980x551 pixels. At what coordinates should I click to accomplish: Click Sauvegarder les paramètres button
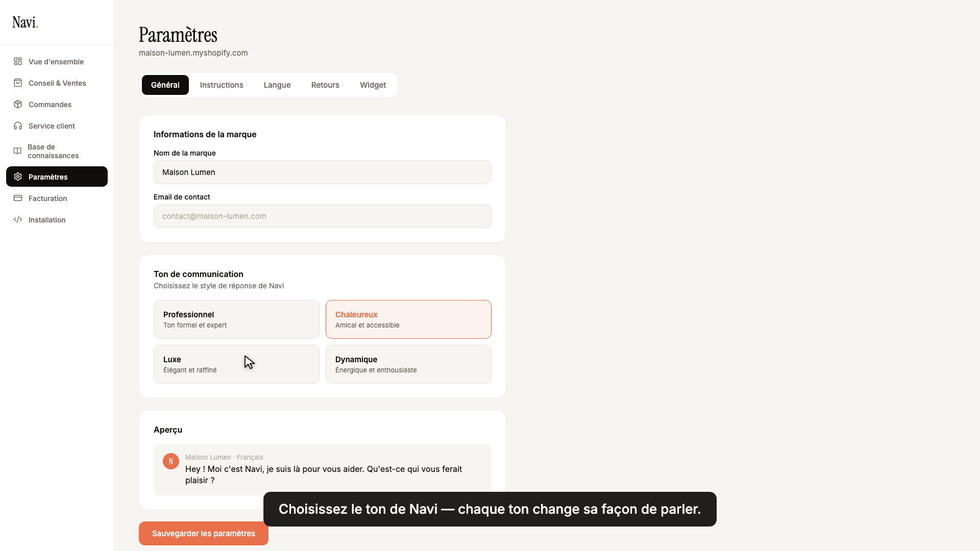pyautogui.click(x=204, y=533)
